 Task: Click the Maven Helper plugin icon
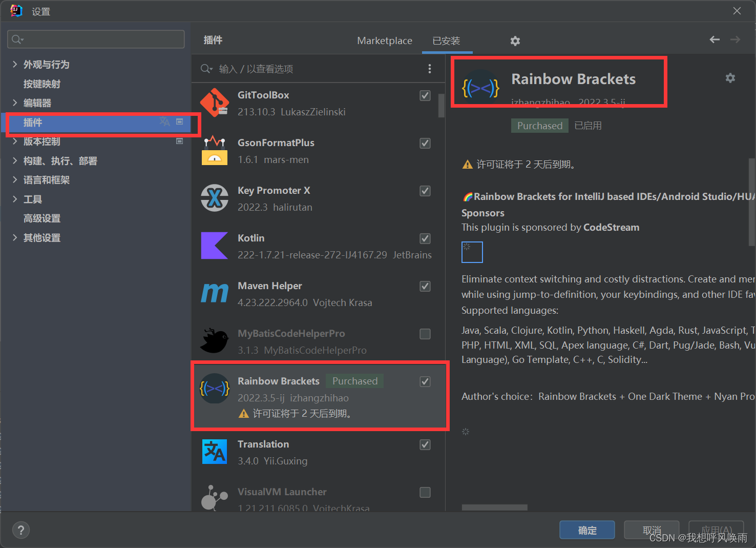[x=214, y=293]
